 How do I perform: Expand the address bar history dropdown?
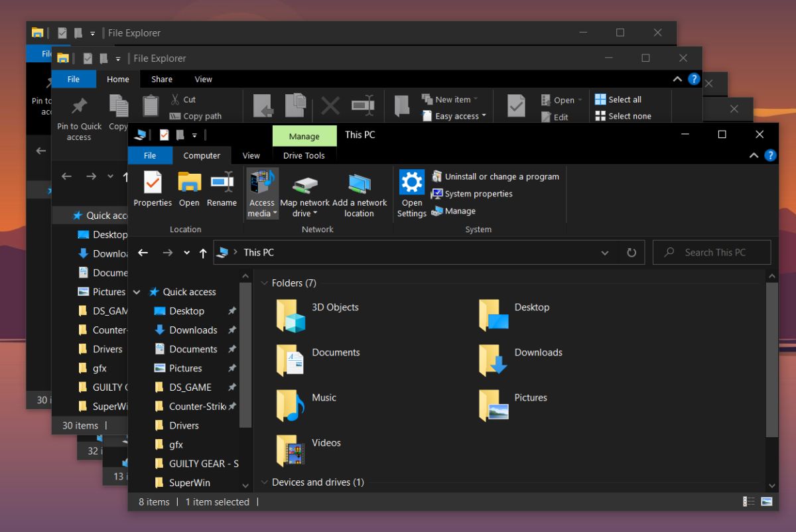(604, 253)
